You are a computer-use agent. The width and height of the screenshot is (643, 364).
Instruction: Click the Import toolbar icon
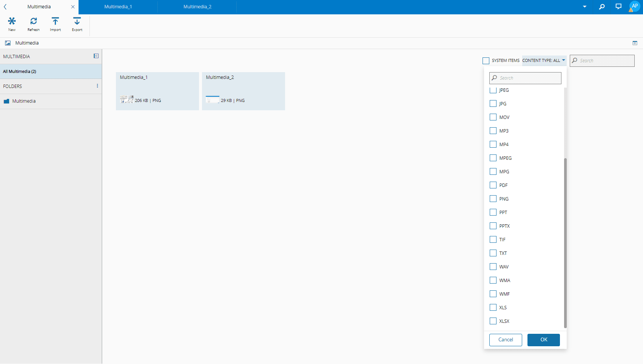[55, 21]
